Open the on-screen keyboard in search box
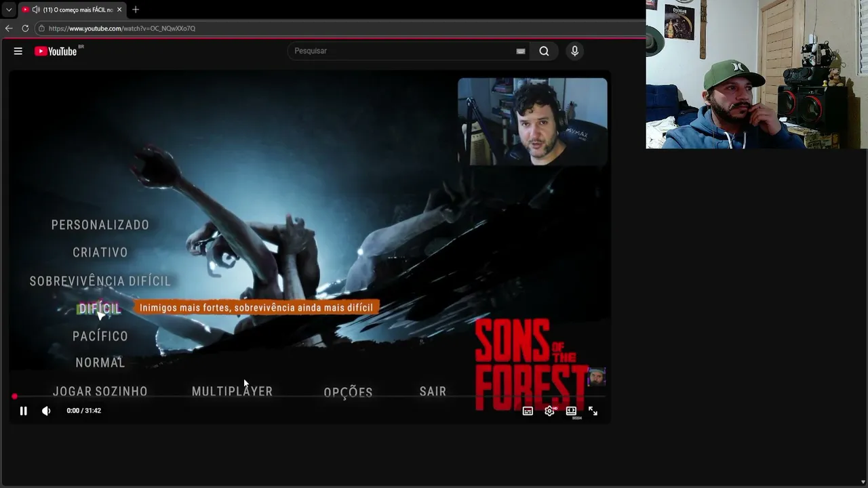The height and width of the screenshot is (488, 868). [x=521, y=51]
